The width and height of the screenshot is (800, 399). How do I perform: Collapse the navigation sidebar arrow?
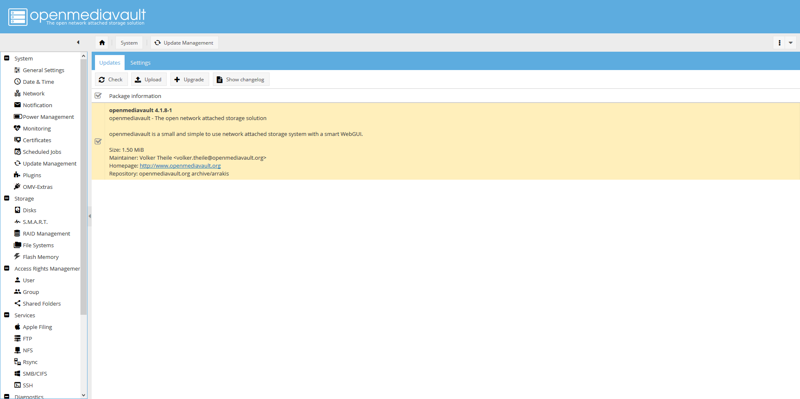(x=78, y=42)
